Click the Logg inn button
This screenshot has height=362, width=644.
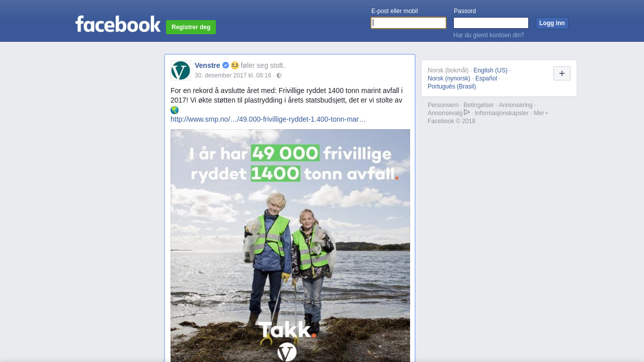click(552, 23)
